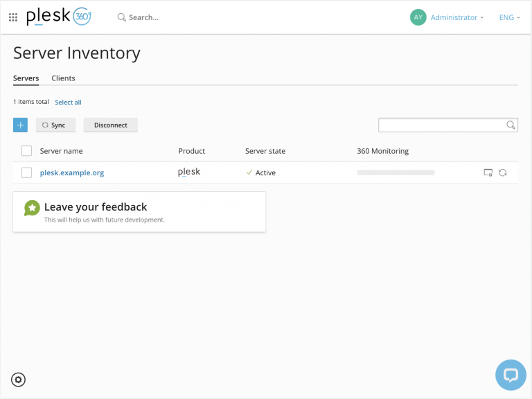This screenshot has width=532, height=399.
Task: Click the Server Inventory page title
Action: [77, 53]
